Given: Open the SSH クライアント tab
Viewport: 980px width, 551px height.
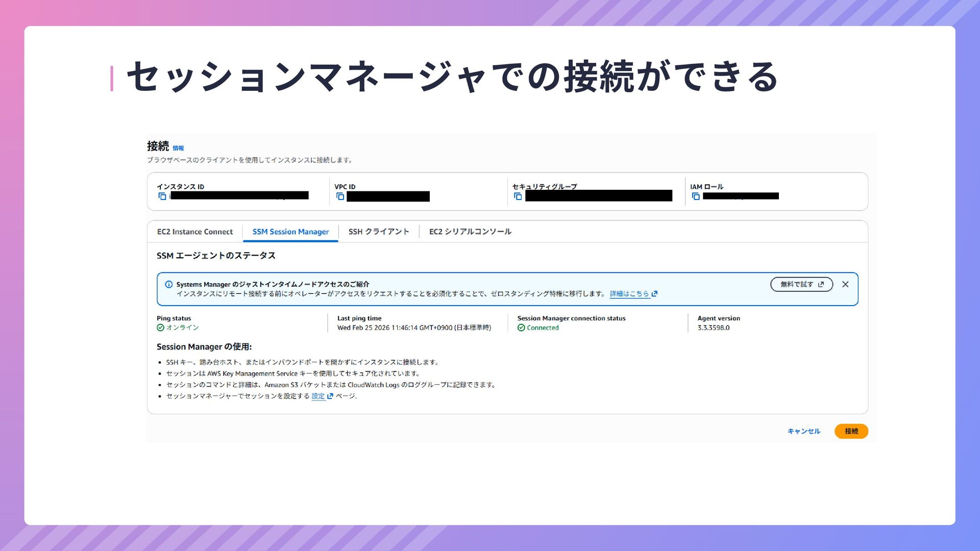Looking at the screenshot, I should tap(379, 232).
